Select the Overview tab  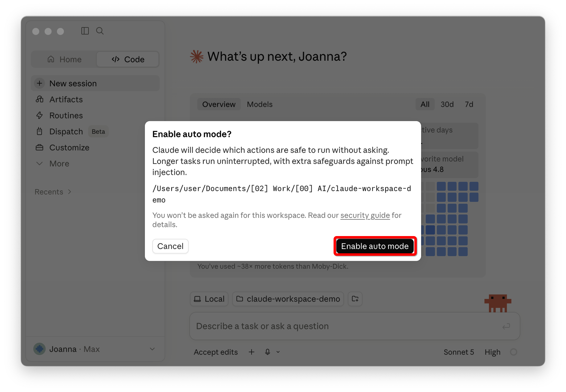219,104
